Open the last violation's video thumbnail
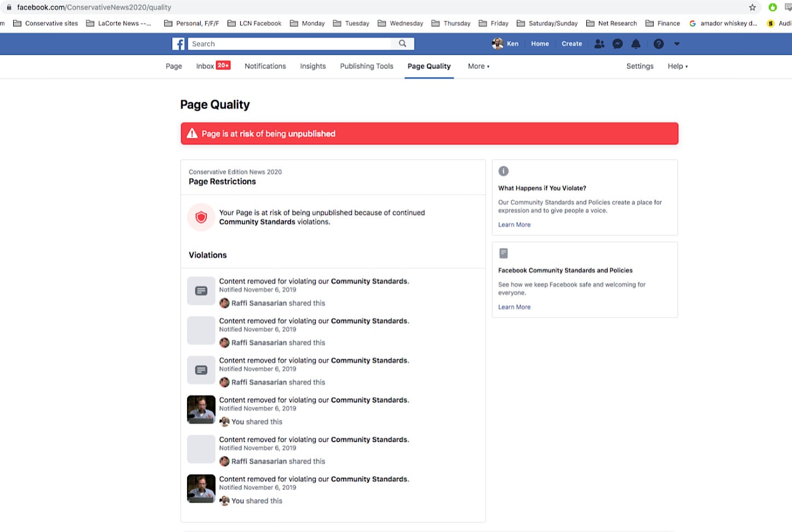Viewport: 792px width, 532px height. (201, 488)
